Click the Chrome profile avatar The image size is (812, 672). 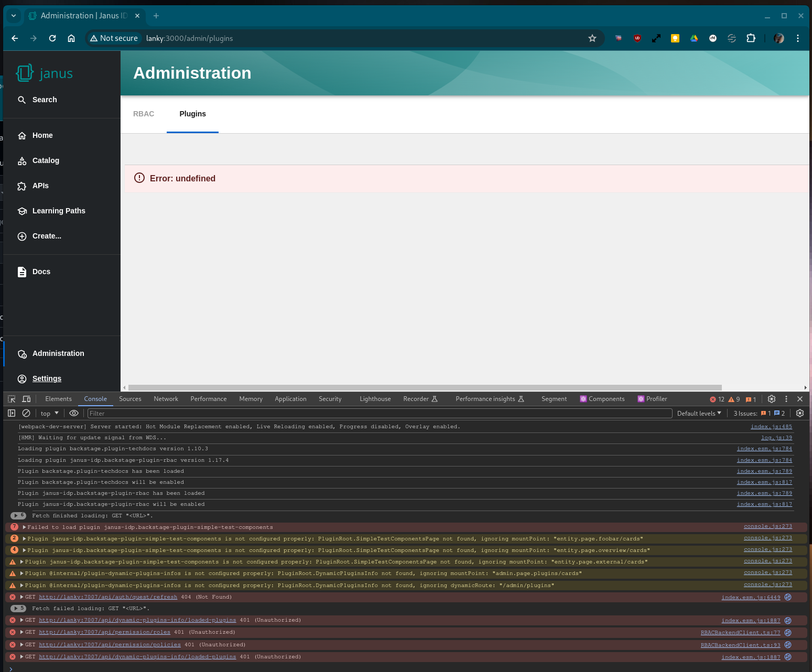click(x=779, y=38)
